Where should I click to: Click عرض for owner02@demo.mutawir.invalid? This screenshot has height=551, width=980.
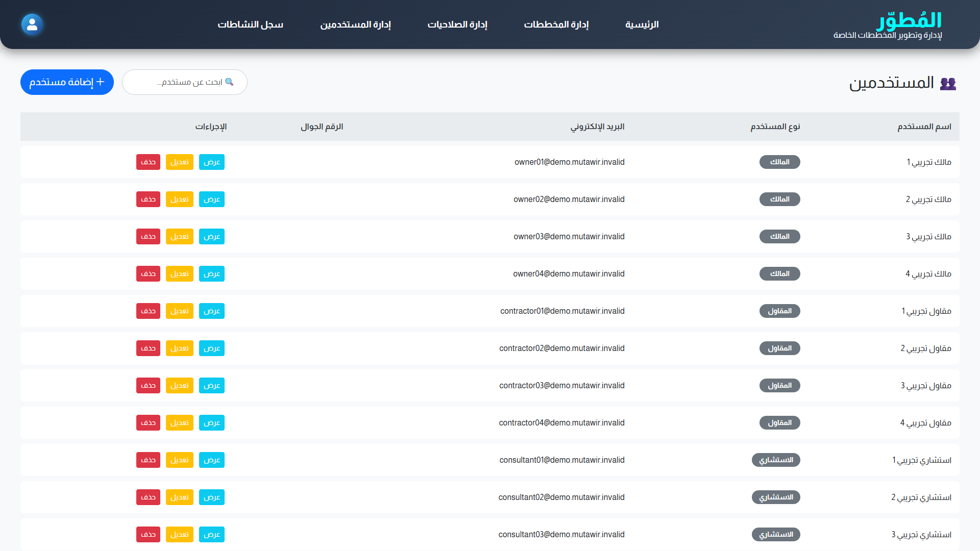coord(212,199)
